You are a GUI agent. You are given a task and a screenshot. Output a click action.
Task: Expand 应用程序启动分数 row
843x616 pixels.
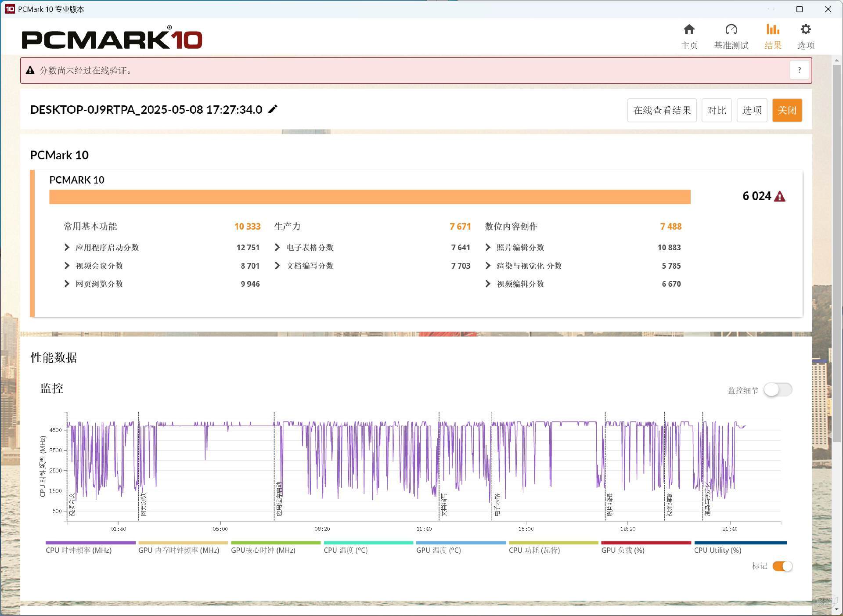[67, 247]
